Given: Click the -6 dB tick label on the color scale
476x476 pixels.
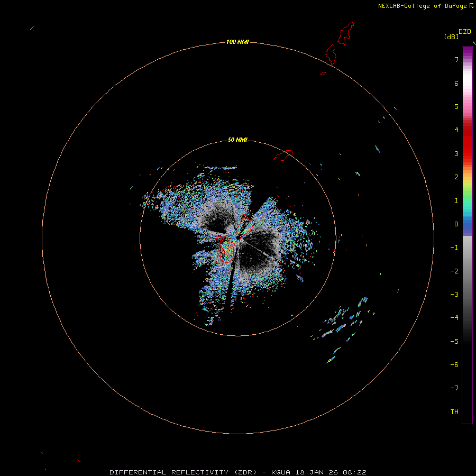Looking at the screenshot, I should click(x=454, y=365).
